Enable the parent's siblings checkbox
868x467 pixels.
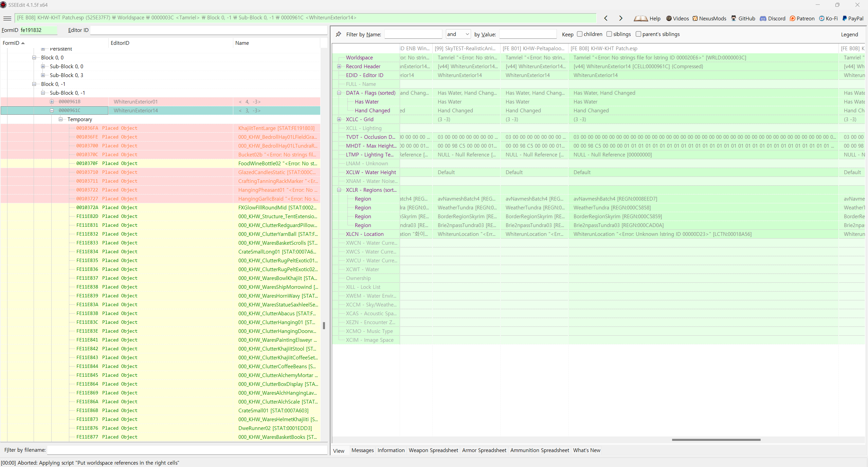tap(638, 34)
